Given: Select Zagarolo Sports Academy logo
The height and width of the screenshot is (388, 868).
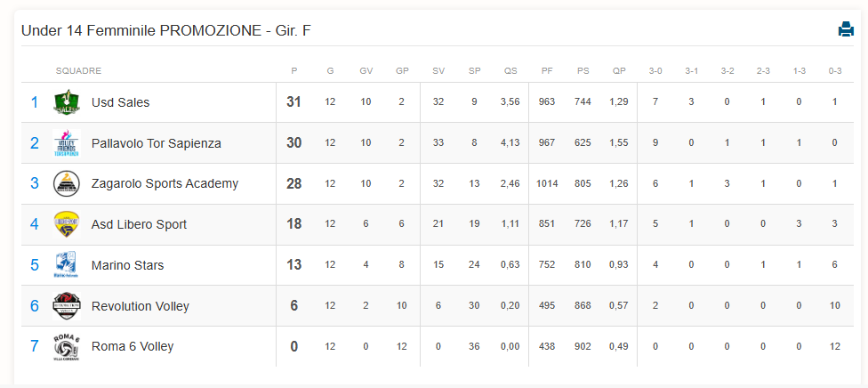Looking at the screenshot, I should [67, 183].
